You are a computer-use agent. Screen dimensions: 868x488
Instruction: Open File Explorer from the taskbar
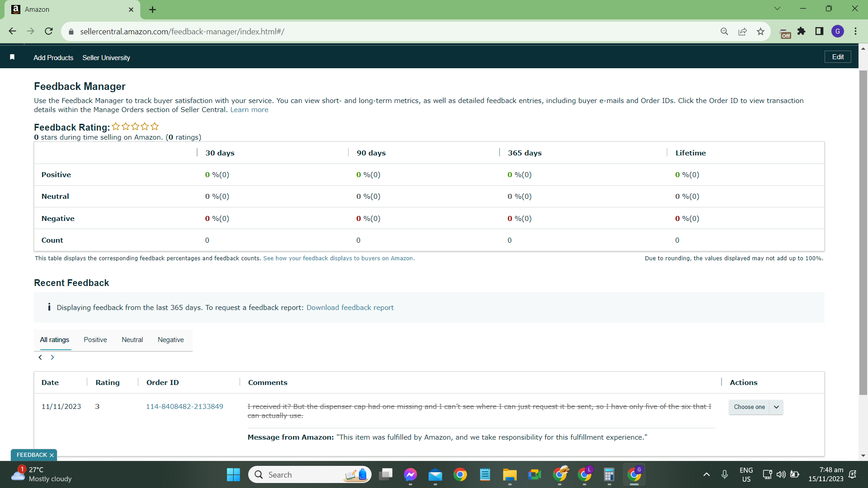click(510, 474)
